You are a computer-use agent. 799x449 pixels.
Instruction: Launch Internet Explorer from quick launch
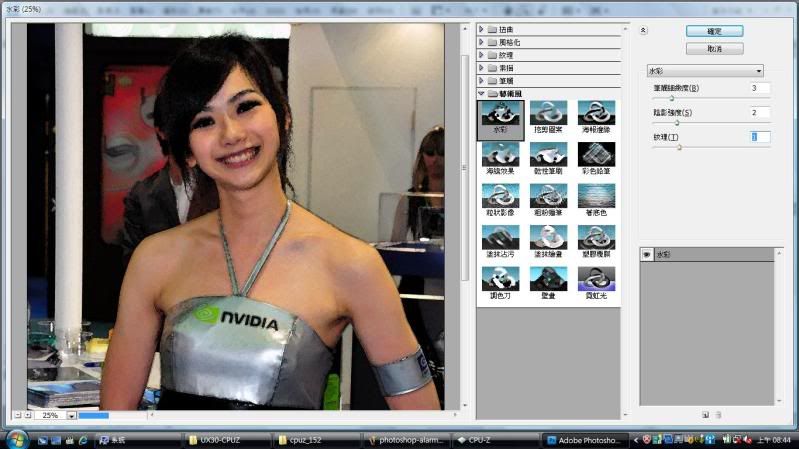83,440
